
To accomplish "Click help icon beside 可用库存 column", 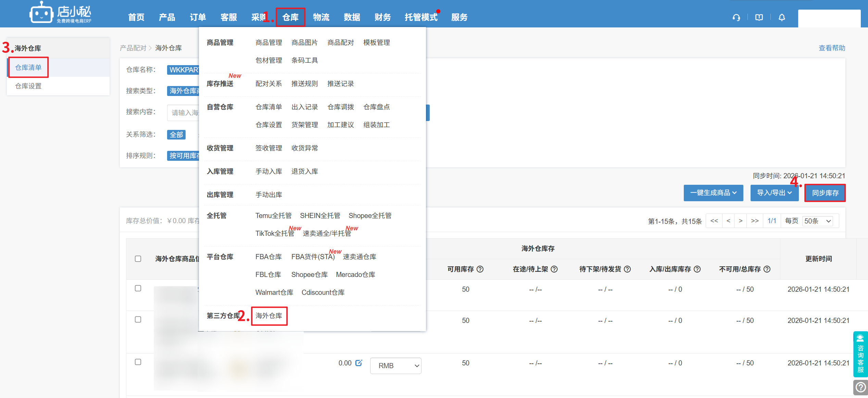I will click(x=480, y=269).
